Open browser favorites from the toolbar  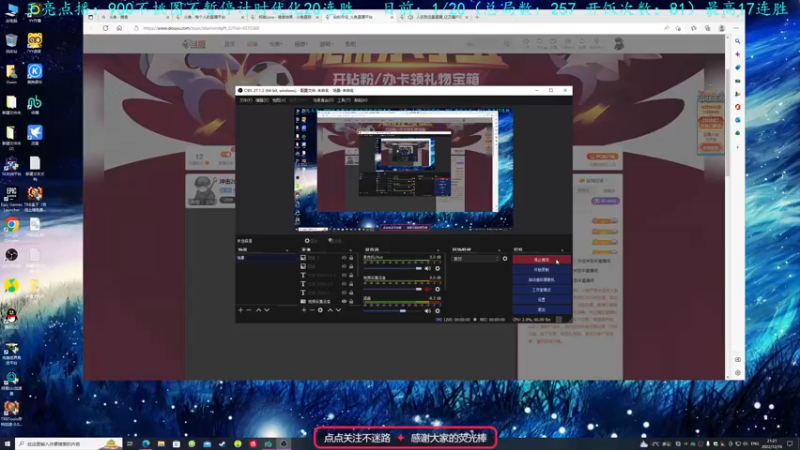click(x=693, y=28)
